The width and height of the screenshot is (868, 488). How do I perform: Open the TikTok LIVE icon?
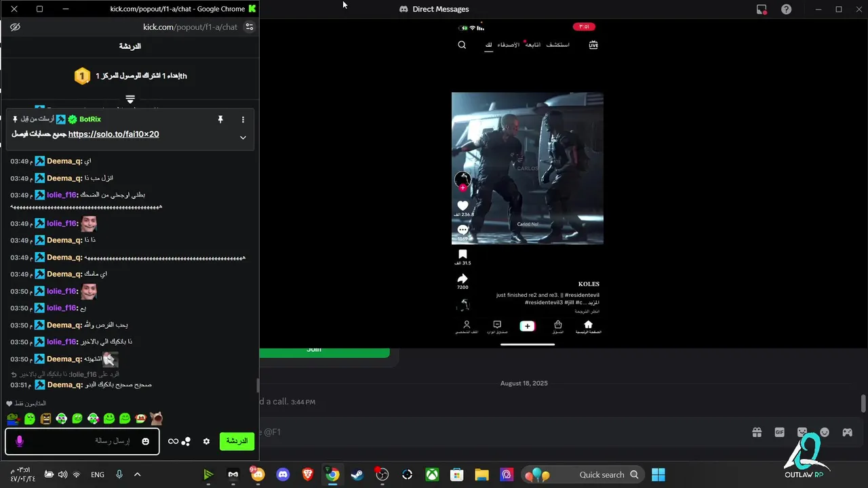click(x=593, y=45)
